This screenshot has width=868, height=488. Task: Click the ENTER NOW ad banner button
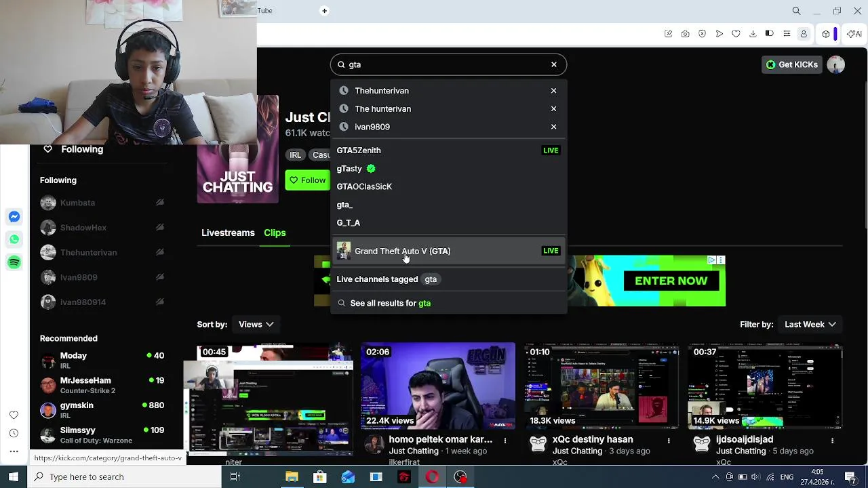(x=671, y=281)
